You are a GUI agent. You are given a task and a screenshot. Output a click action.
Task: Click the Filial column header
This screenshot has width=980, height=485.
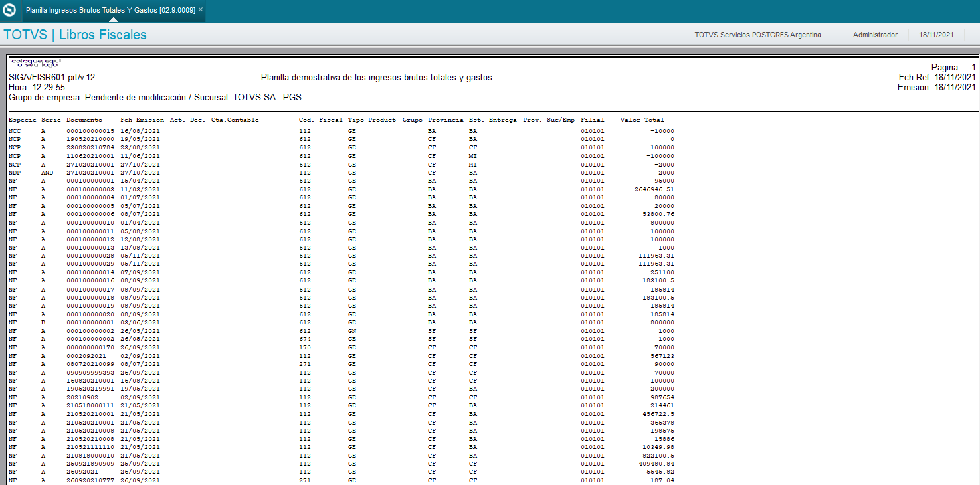[x=593, y=120]
